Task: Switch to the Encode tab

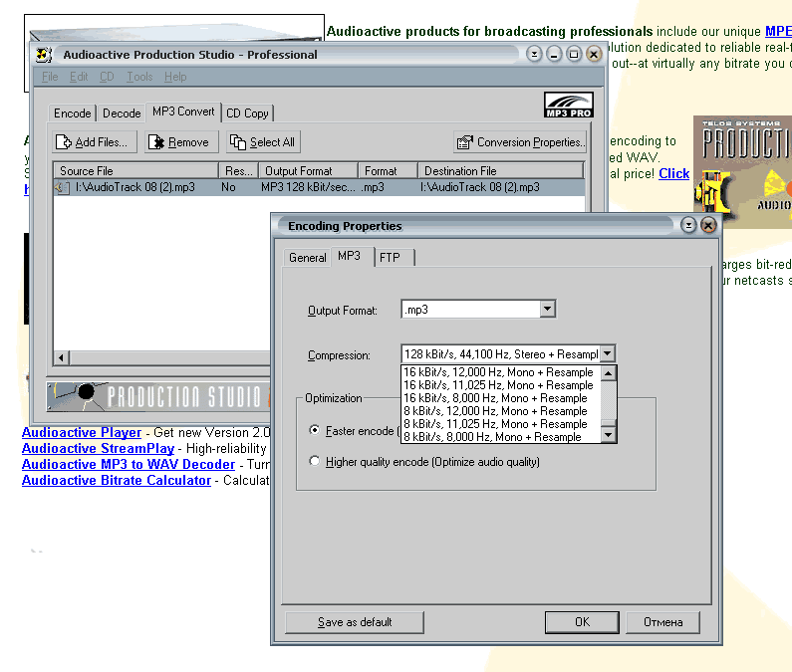Action: (73, 113)
